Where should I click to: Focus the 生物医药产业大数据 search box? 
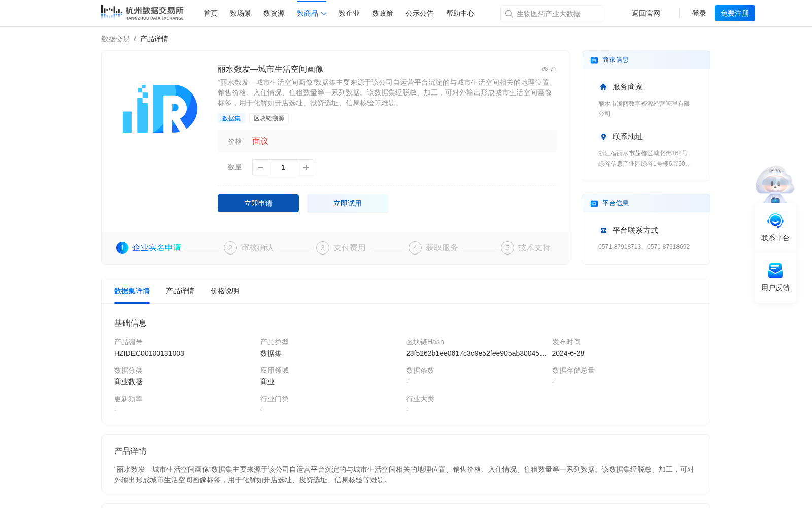(552, 14)
